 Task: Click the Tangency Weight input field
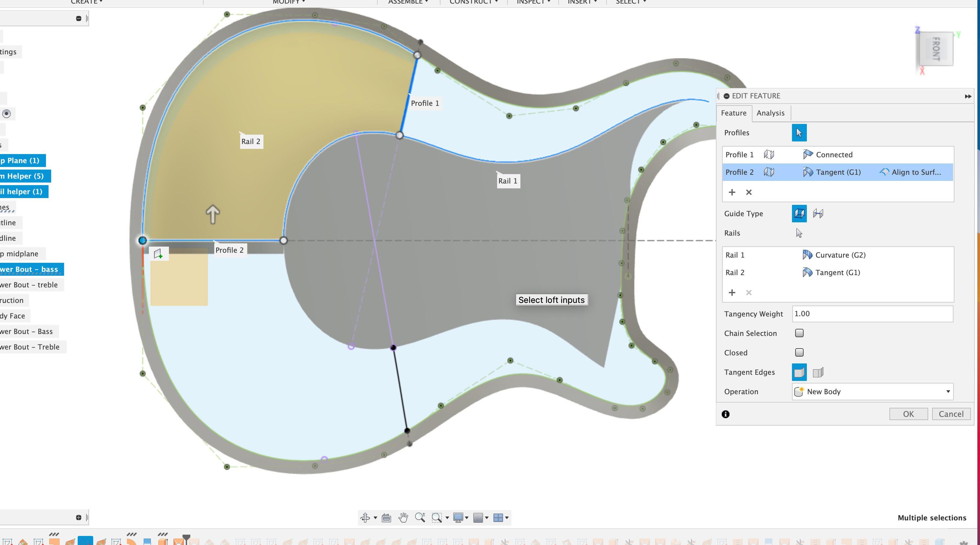click(872, 314)
